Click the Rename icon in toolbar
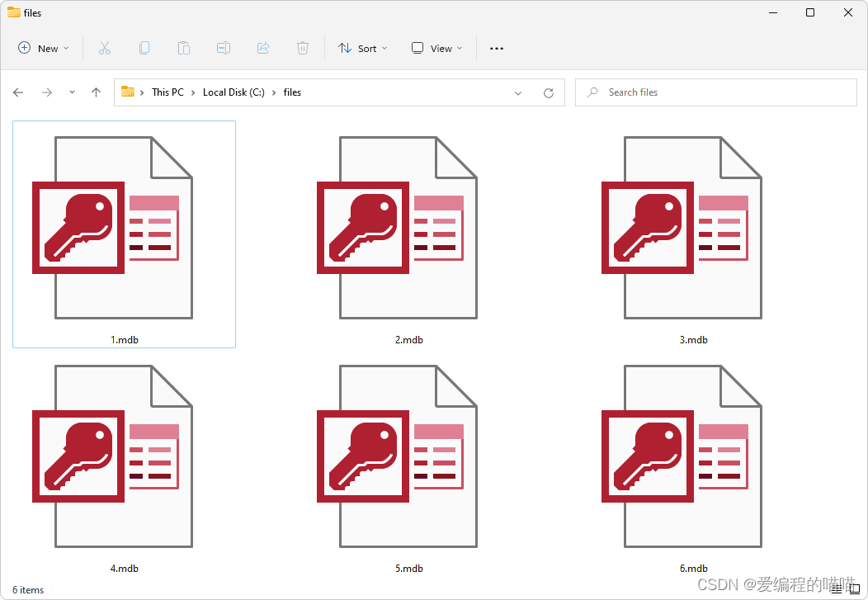868x600 pixels. tap(224, 48)
